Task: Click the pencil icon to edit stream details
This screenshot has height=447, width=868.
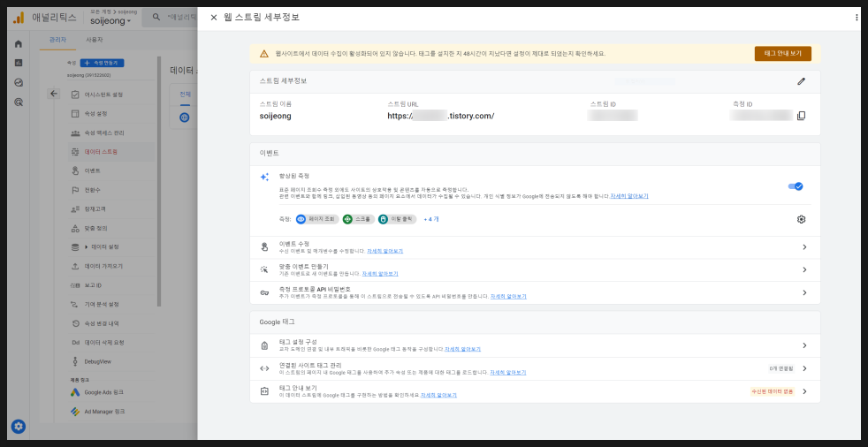Action: (x=801, y=81)
